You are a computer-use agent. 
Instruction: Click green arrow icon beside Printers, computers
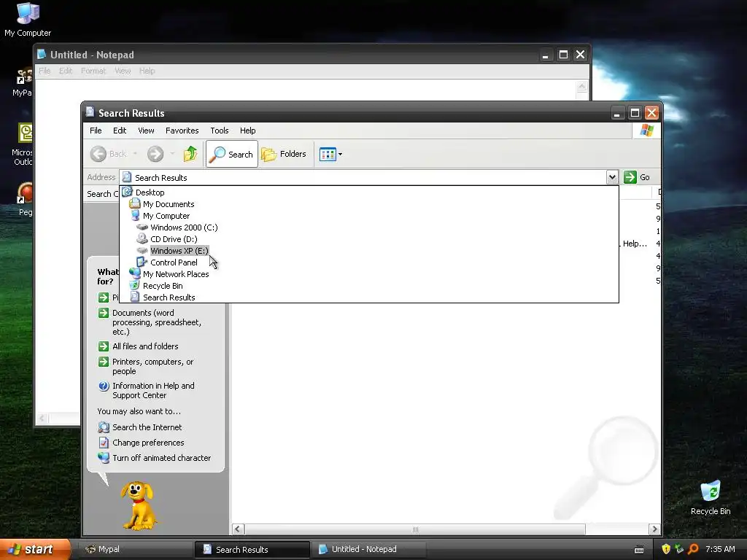pos(104,362)
